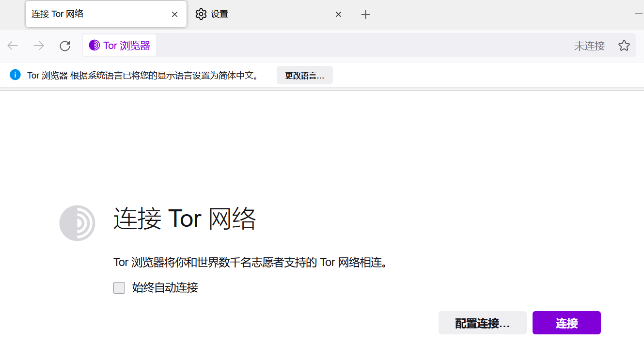Click the Tor 浏览器 shield icon in address bar
This screenshot has width=644, height=346.
click(x=94, y=45)
